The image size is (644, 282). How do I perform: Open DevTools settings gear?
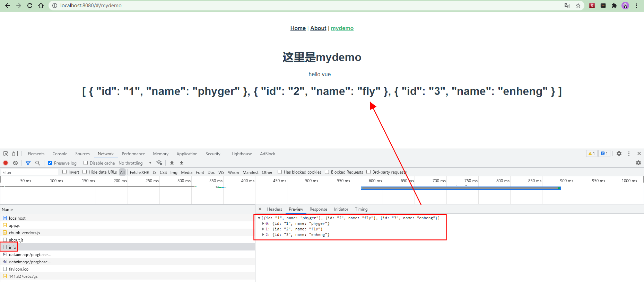(x=619, y=153)
